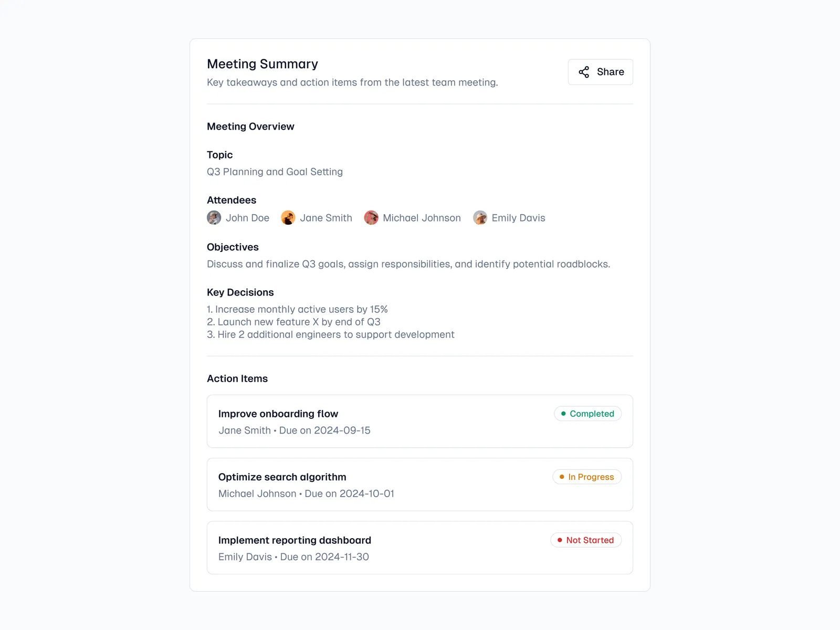Click Jane Smith's avatar picture
840x630 pixels.
pos(288,217)
